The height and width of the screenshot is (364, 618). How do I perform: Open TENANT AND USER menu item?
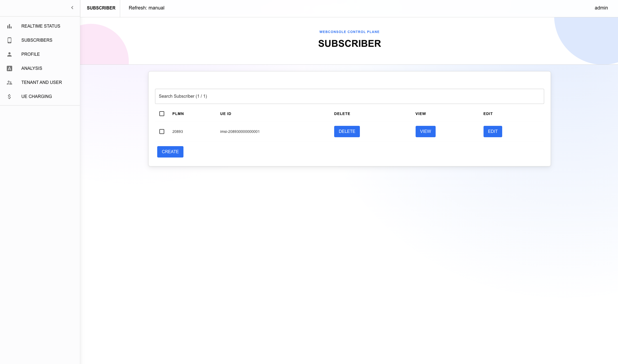click(40, 82)
